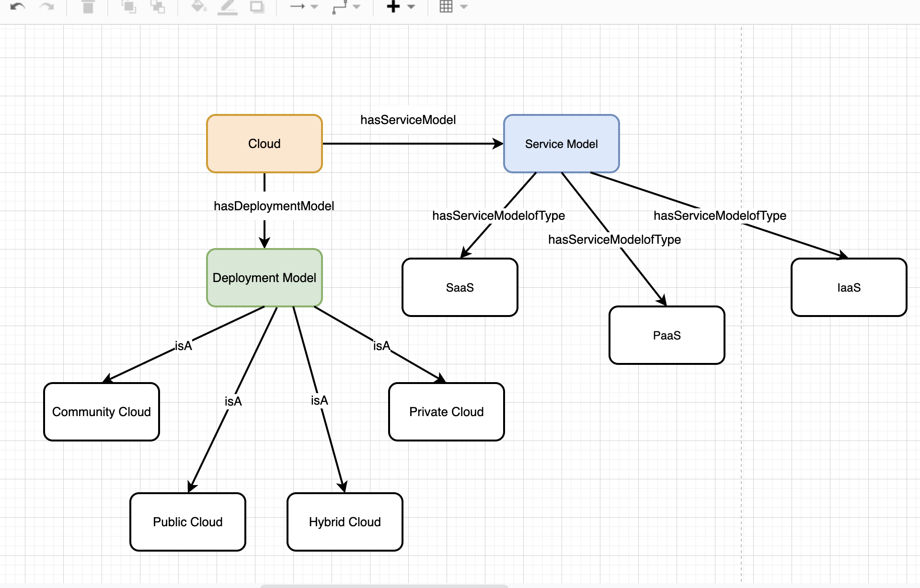Click the hasServiceModel edge label
The height and width of the screenshot is (588, 920).
[x=408, y=120]
